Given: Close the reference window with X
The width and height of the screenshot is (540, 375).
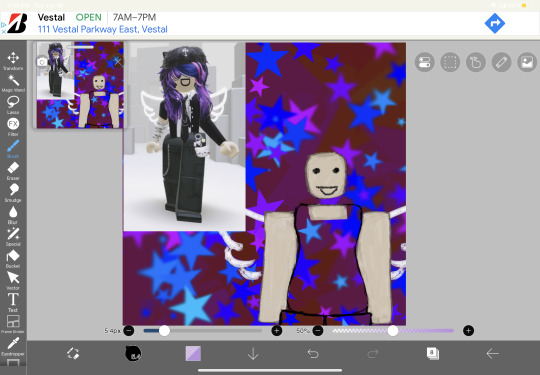Looking at the screenshot, I should click(x=118, y=62).
